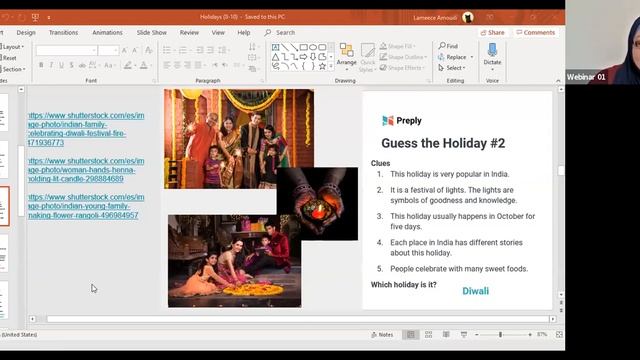Select the Triangle shape in gallery
The width and height of the screenshot is (640, 360).
(x=276, y=57)
